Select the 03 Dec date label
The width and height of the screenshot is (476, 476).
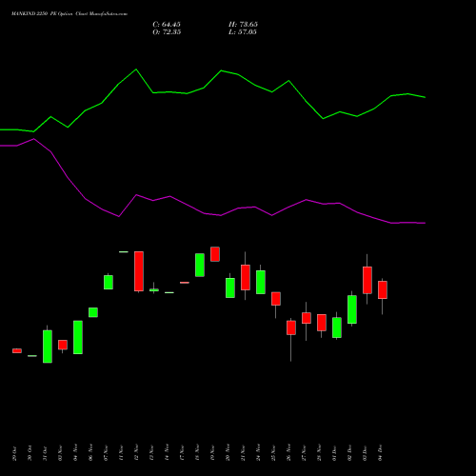click(365, 453)
